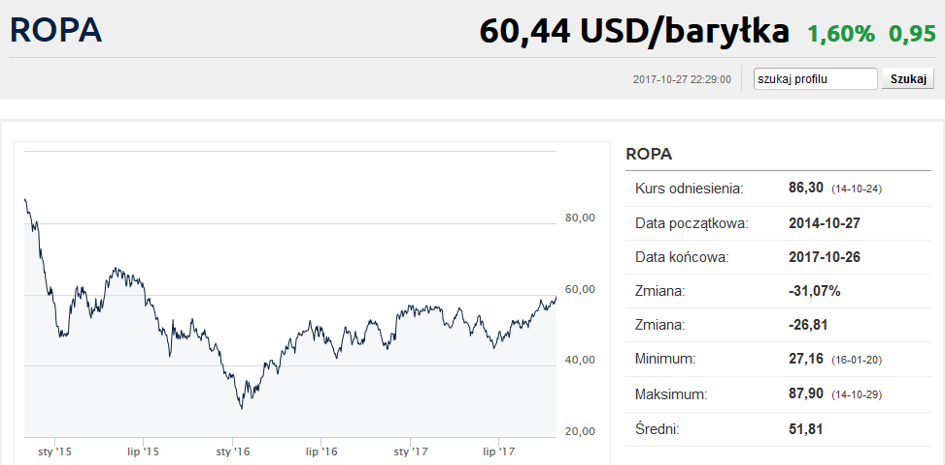Click the green 1,60% change value
The image size is (945, 465).
tap(841, 34)
